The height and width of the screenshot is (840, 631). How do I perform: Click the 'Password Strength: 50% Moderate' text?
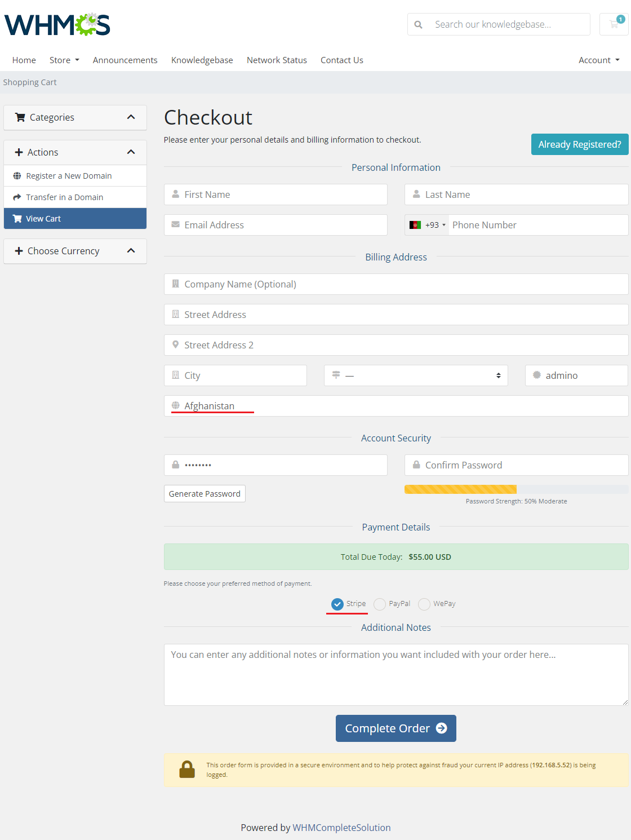[516, 501]
